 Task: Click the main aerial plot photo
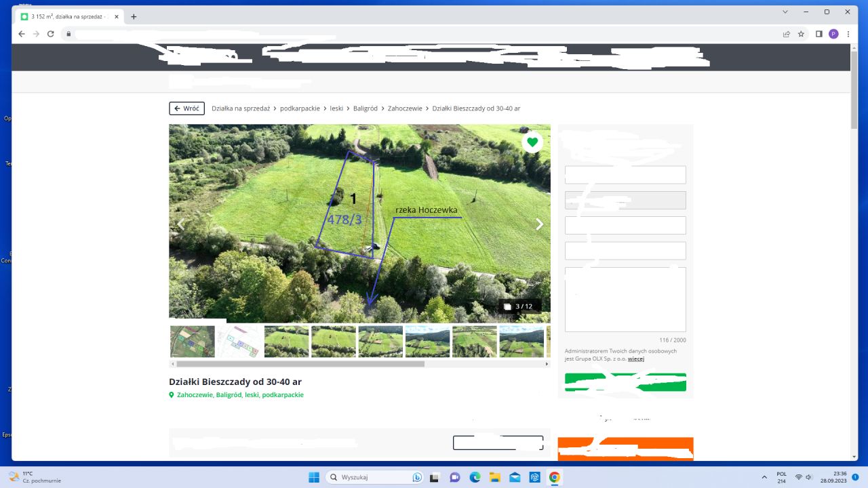click(359, 223)
